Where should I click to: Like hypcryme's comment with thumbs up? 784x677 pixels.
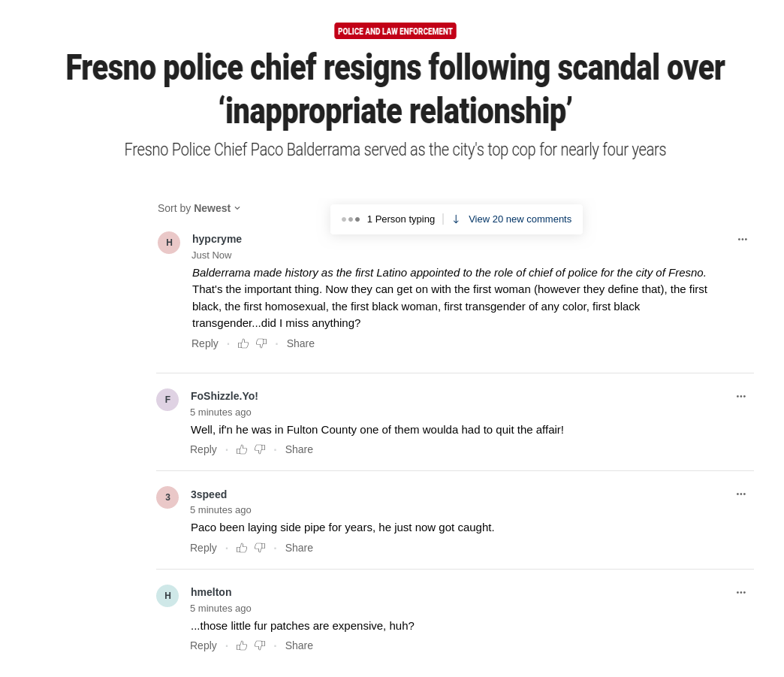(243, 343)
